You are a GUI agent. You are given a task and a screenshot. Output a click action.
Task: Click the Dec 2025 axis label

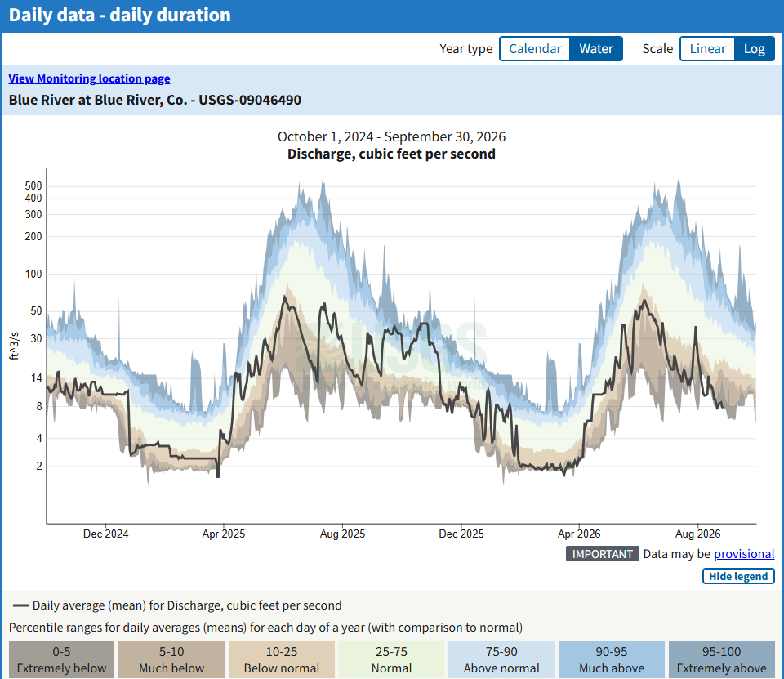point(461,534)
